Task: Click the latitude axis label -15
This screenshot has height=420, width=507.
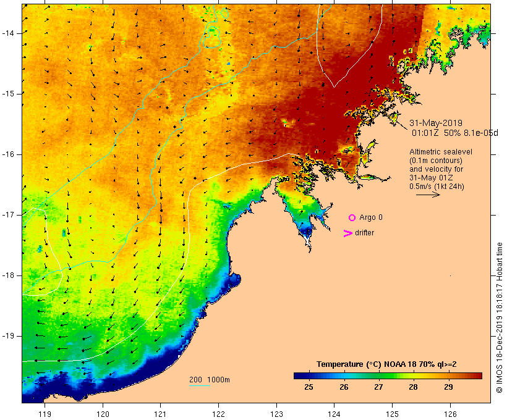Action: pyautogui.click(x=8, y=94)
